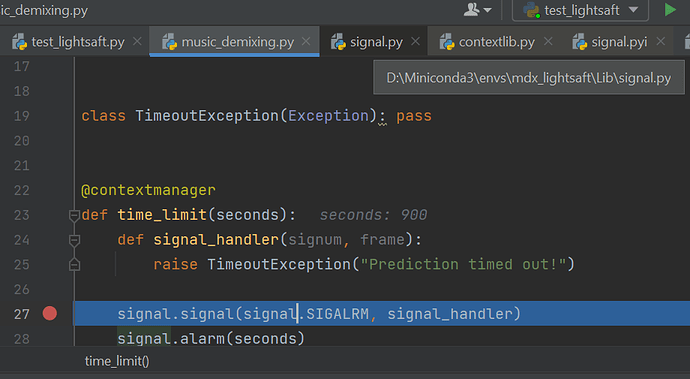Collapse the time_limit function fold marker

pos(74,215)
